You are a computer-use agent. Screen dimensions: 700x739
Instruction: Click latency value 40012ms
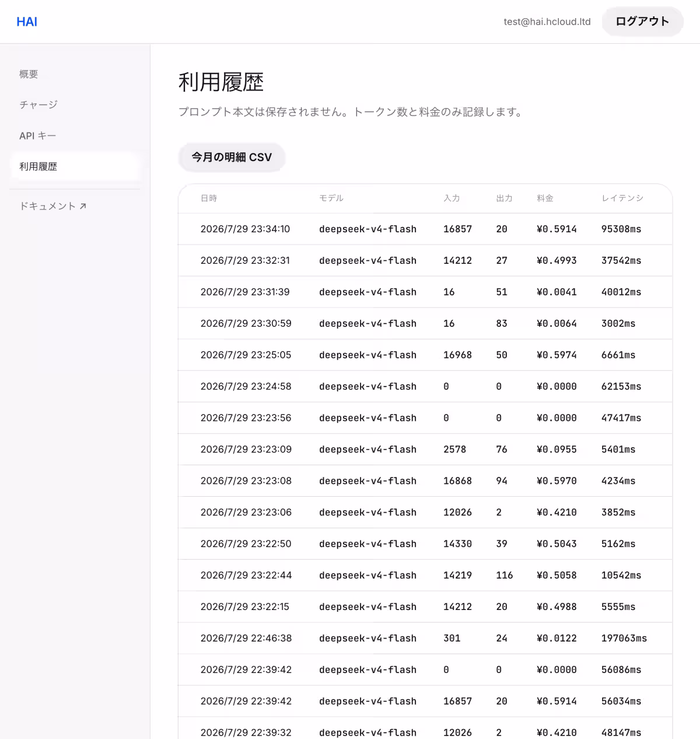[x=621, y=292]
